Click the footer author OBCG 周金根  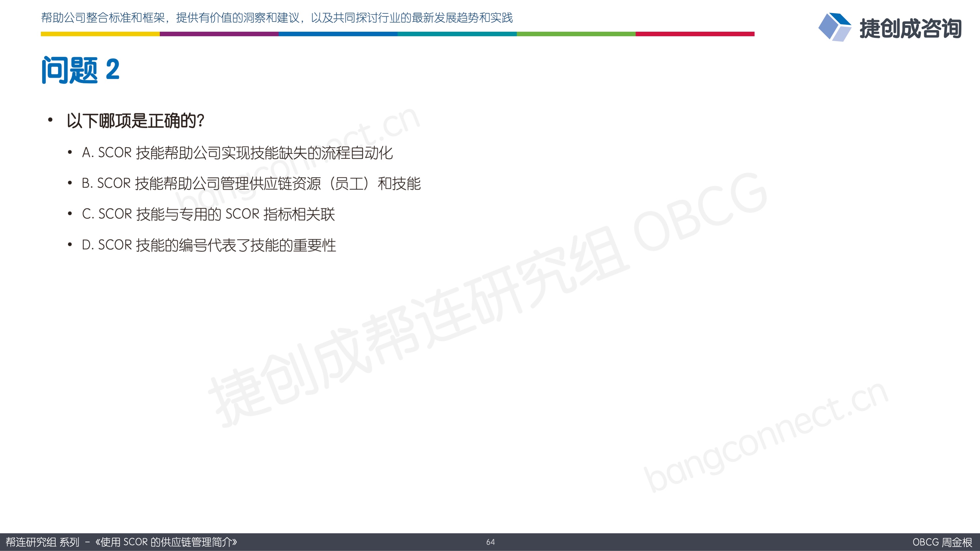click(942, 542)
